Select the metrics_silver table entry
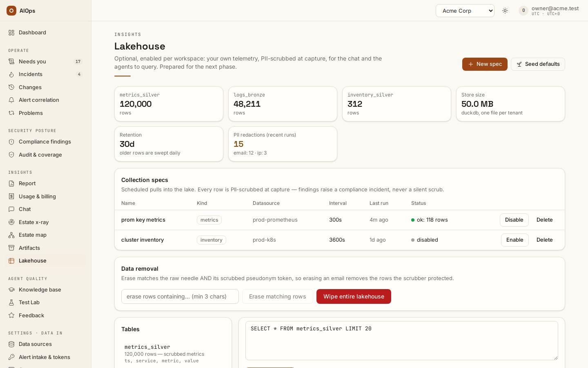Screen dimensions: 588x368 [173, 354]
